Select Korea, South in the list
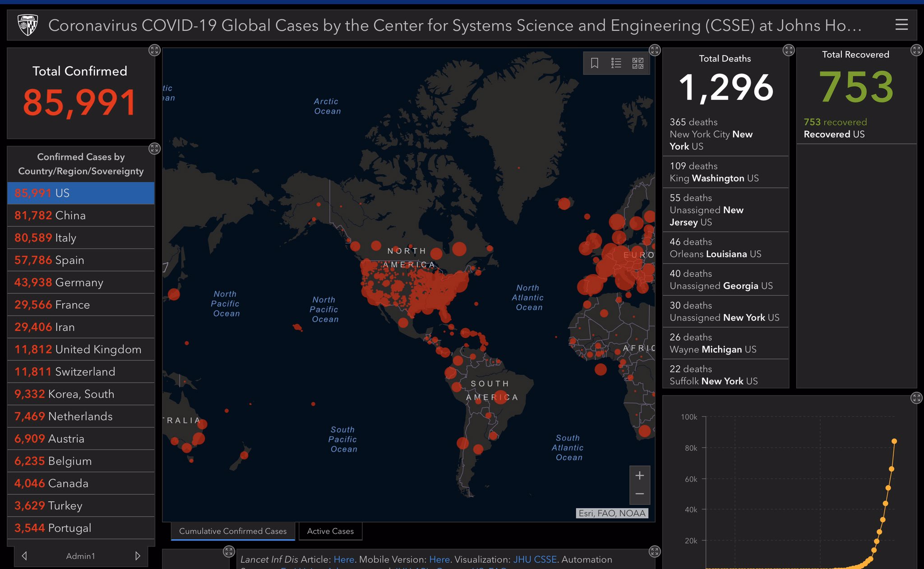 coord(81,394)
